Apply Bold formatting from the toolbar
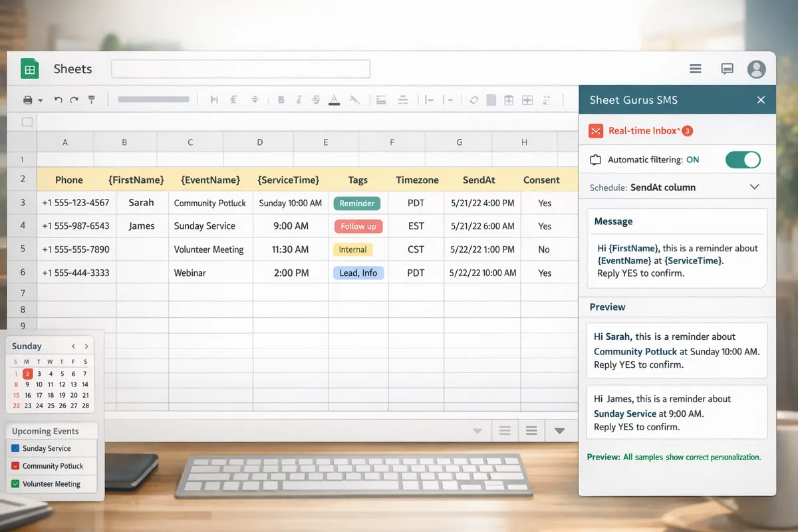 pyautogui.click(x=281, y=98)
